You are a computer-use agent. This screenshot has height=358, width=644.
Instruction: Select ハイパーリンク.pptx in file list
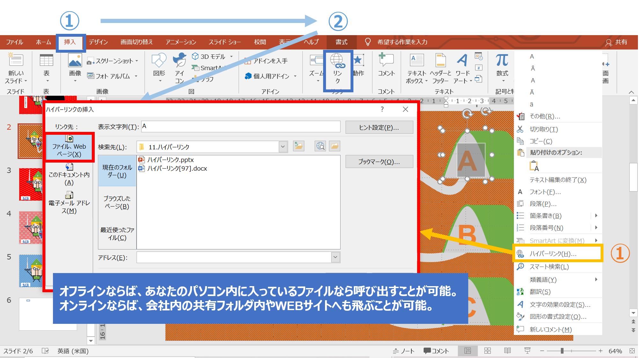coord(170,160)
